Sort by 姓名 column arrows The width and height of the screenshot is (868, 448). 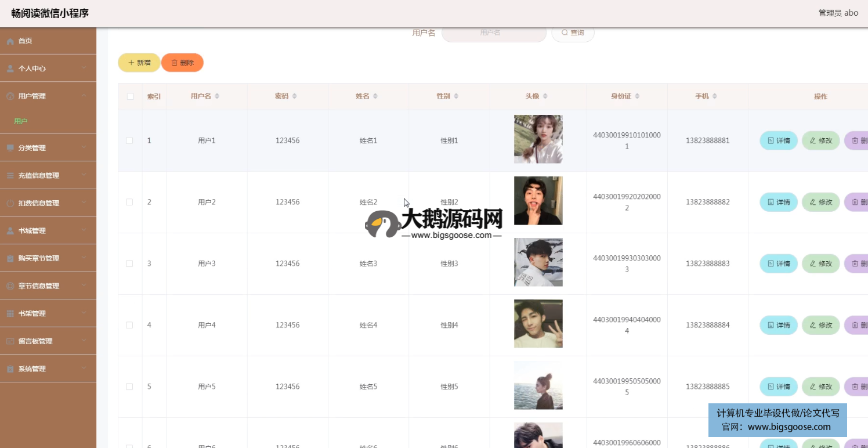pos(375,96)
